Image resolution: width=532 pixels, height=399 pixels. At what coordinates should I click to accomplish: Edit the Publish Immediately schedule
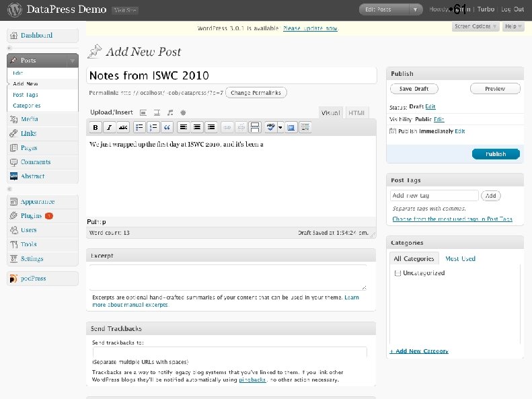click(460, 131)
